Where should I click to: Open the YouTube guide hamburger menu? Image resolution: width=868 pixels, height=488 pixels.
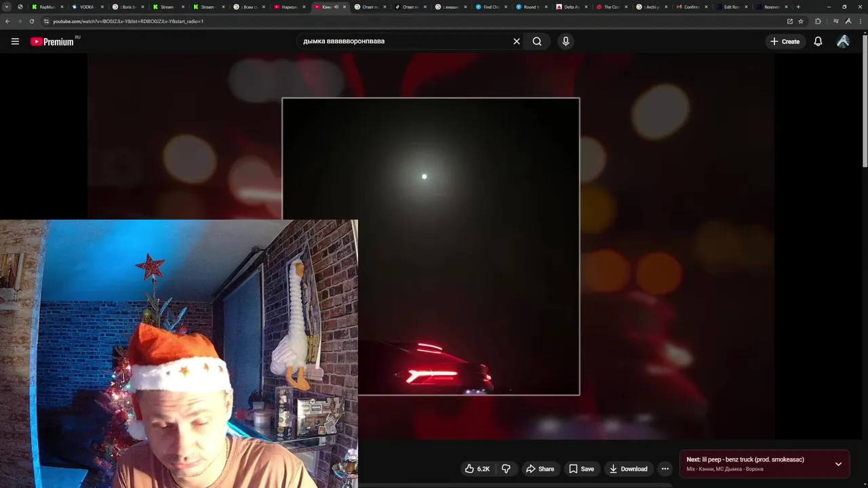click(15, 41)
